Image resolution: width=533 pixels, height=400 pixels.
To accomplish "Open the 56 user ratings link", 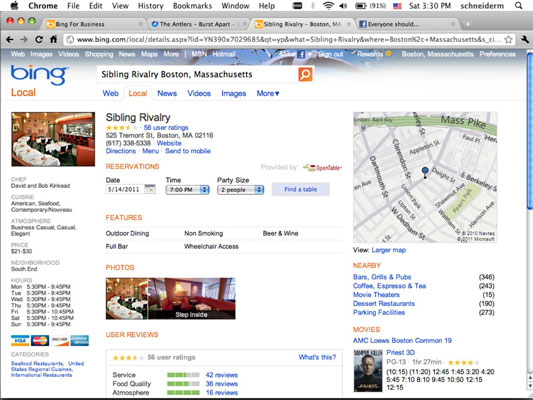I will point(166,127).
